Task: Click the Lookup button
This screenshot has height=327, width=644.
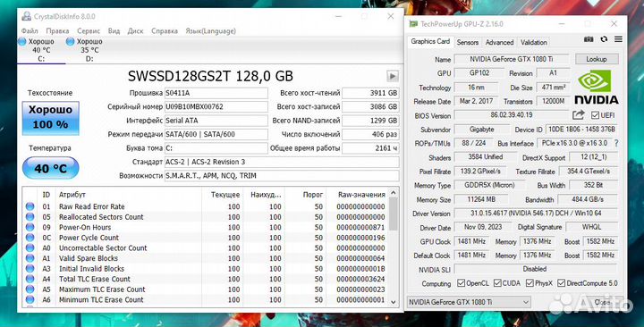Action: click(597, 59)
